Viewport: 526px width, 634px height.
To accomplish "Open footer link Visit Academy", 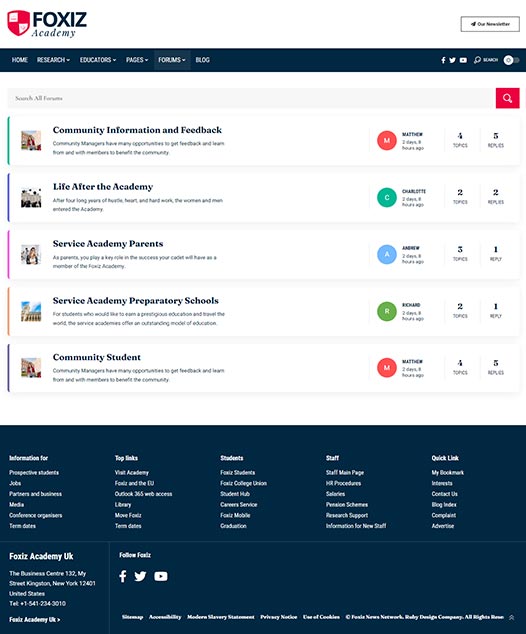I will point(132,473).
